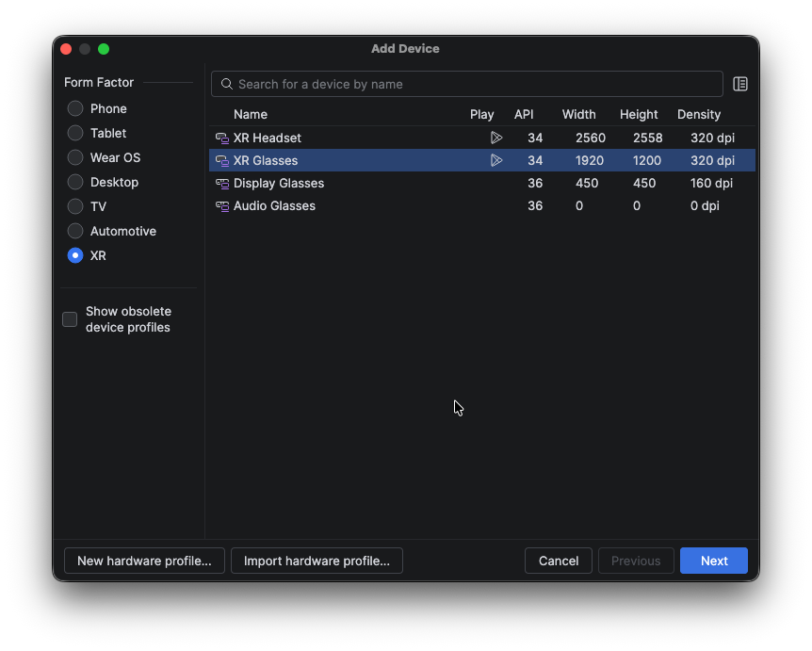Click height value 1200 for XR Glasses
Screen dimensions: 812x651
pyautogui.click(x=647, y=160)
